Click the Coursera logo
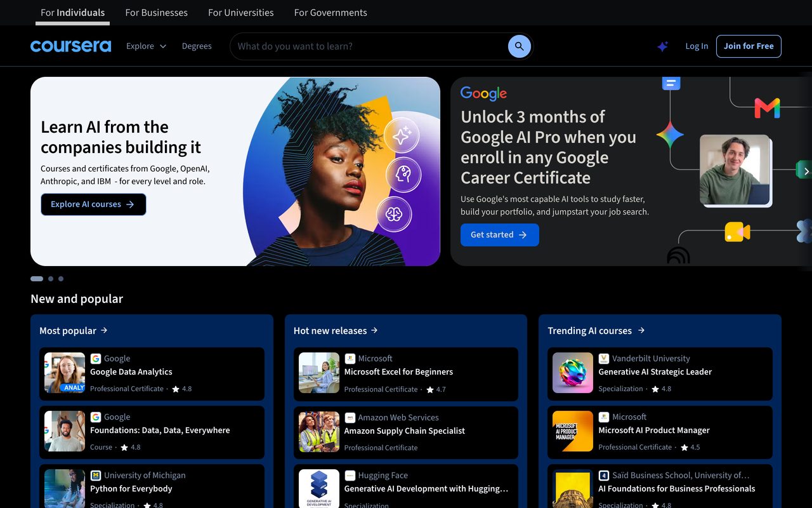The image size is (812, 508). tap(70, 46)
